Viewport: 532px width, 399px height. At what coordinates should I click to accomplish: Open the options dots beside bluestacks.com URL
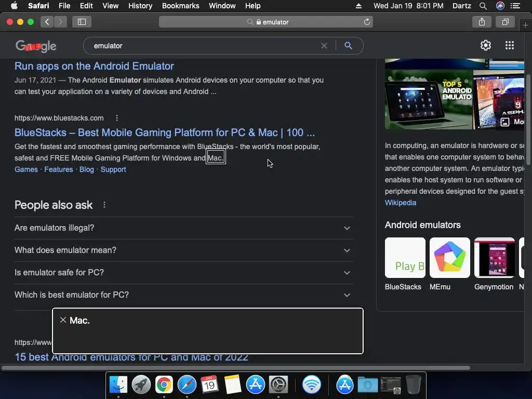pyautogui.click(x=117, y=118)
